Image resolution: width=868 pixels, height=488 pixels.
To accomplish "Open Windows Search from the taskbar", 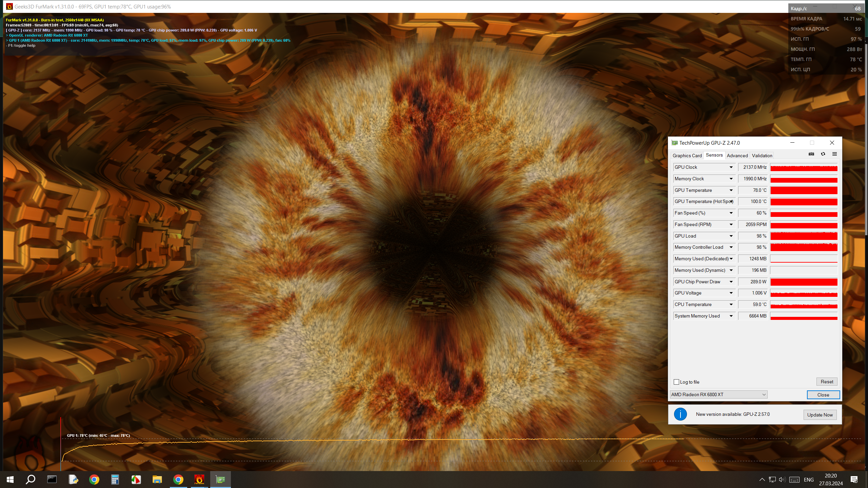I will (x=31, y=480).
